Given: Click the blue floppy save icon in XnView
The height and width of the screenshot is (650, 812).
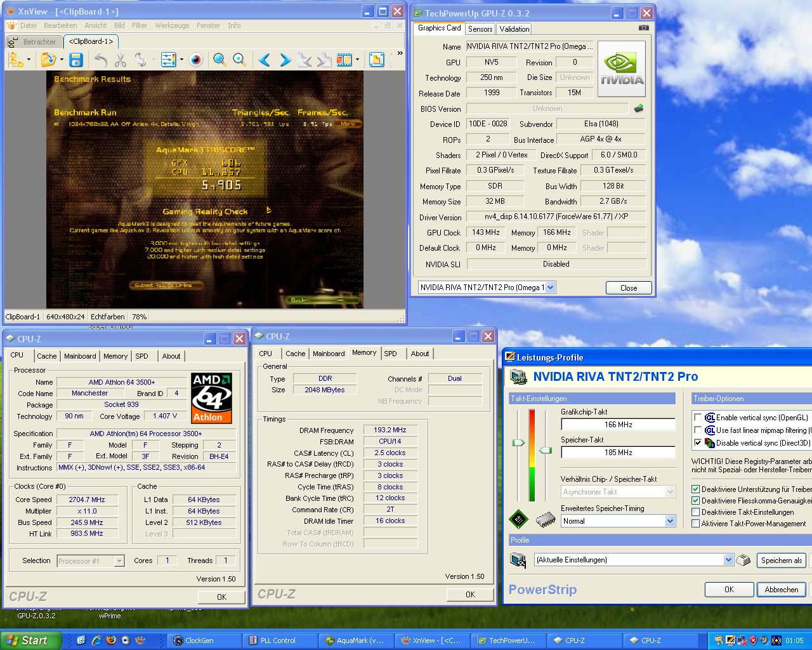Looking at the screenshot, I should pyautogui.click(x=76, y=60).
